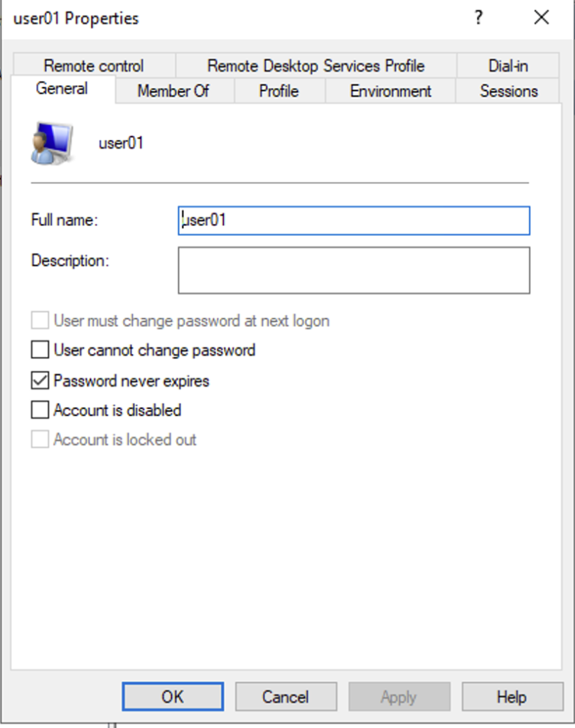This screenshot has height=728, width=575.
Task: Switch to the Dial-in tab
Action: 508,66
